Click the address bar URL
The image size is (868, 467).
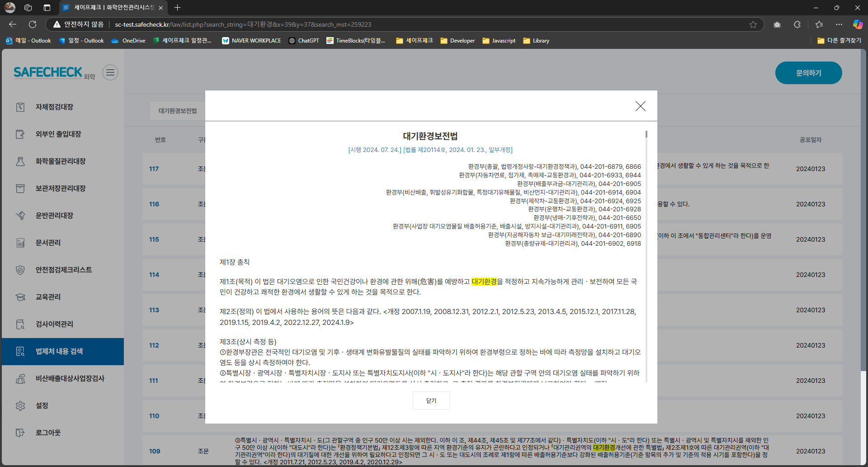pos(243,24)
